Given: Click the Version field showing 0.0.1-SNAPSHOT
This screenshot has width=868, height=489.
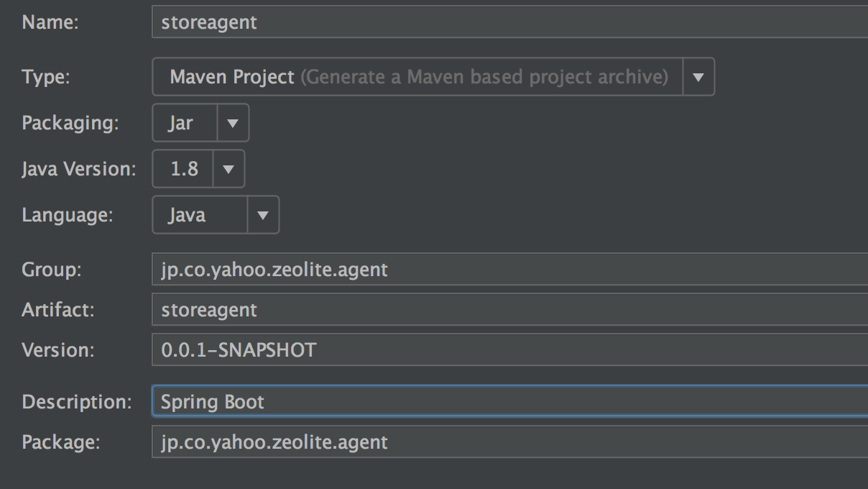Looking at the screenshot, I should [x=510, y=350].
